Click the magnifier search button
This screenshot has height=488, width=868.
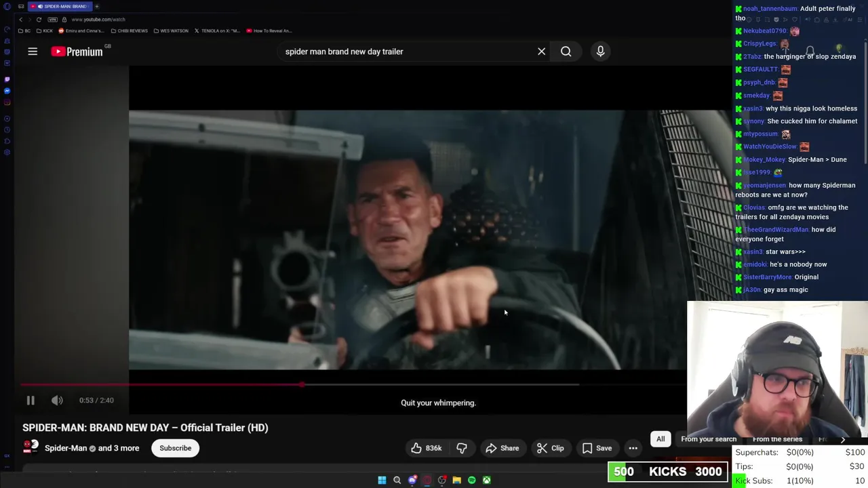coord(566,52)
